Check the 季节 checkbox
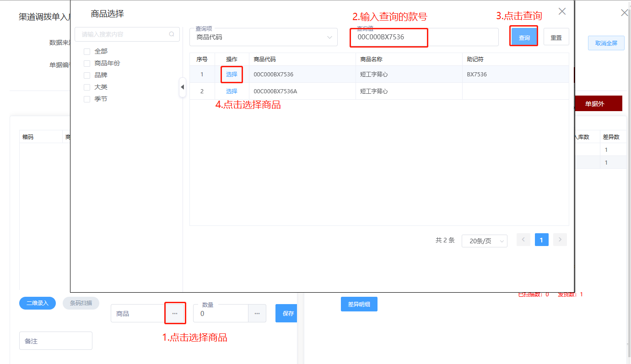 [x=87, y=99]
